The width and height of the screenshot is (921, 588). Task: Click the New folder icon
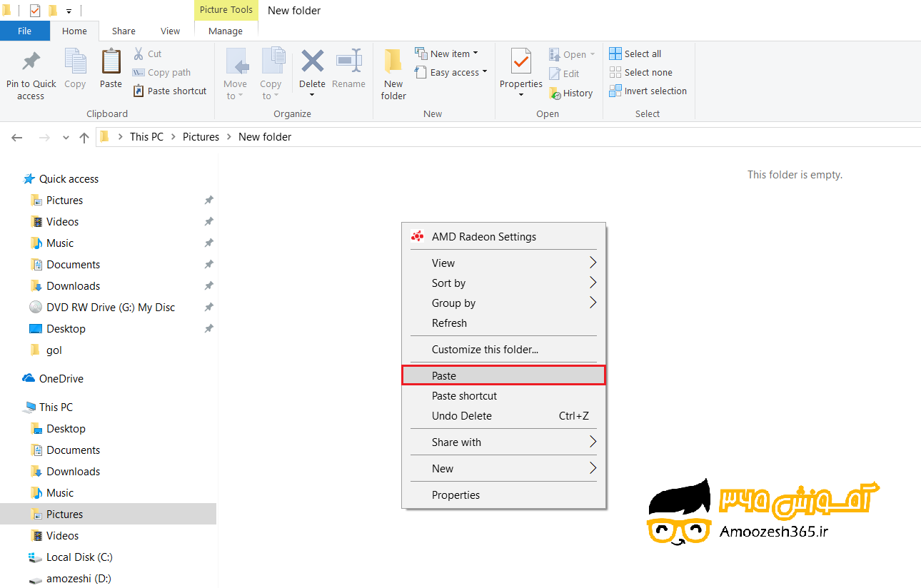click(x=393, y=71)
